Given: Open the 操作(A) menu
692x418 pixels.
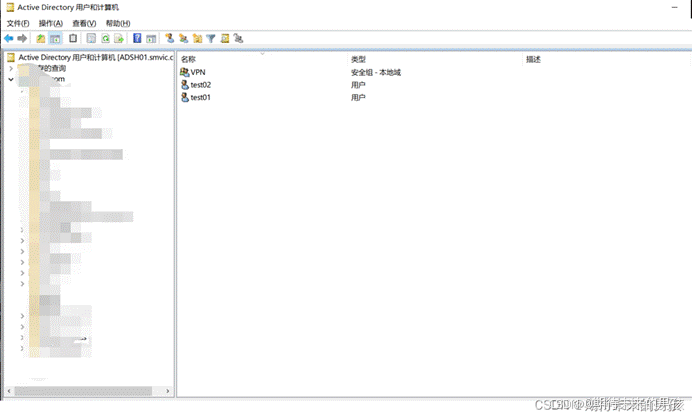Looking at the screenshot, I should [51, 23].
